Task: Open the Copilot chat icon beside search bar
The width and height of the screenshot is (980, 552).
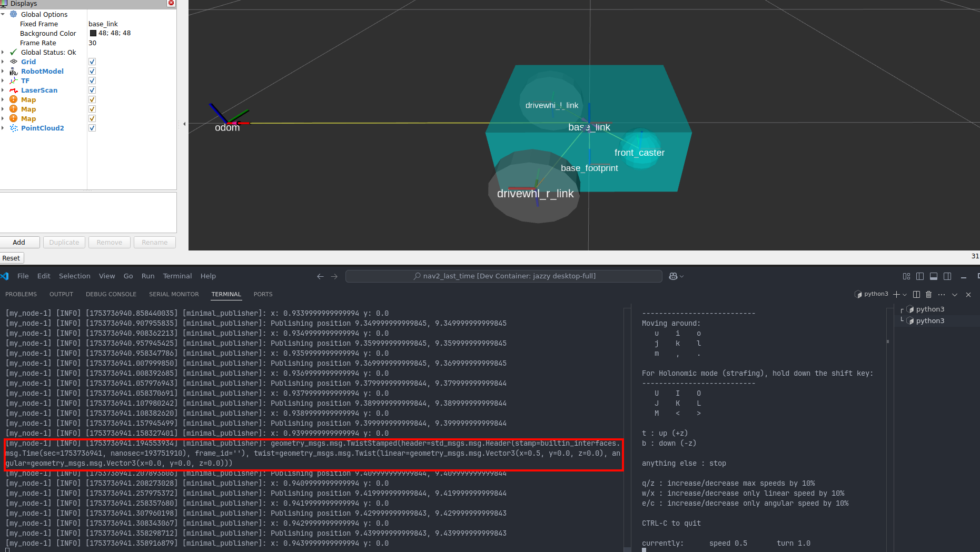Action: click(x=673, y=276)
